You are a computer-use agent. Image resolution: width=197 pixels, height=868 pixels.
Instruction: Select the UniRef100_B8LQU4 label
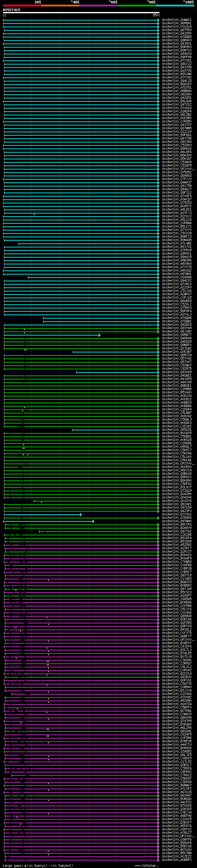click(176, 101)
